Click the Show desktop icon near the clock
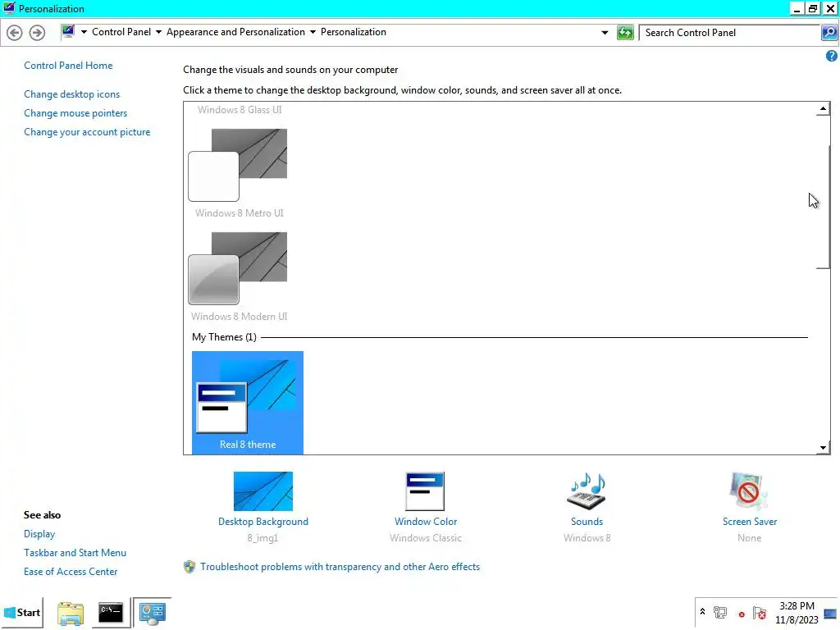840x630 pixels. 830,614
